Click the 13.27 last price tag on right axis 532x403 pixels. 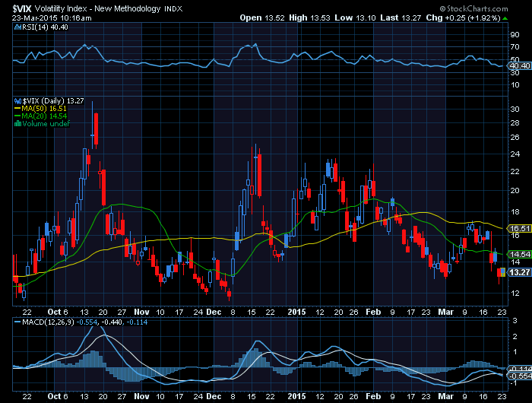[x=518, y=272]
